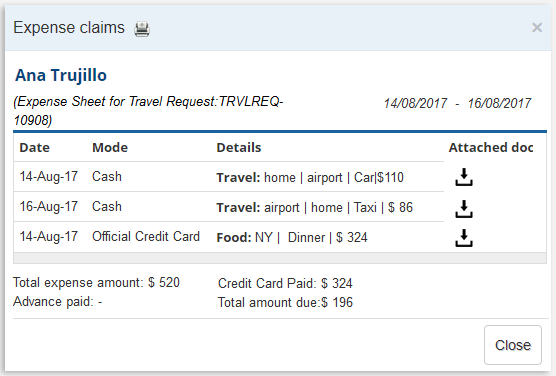
Task: Click the Total amount due $196 text
Action: tap(285, 302)
